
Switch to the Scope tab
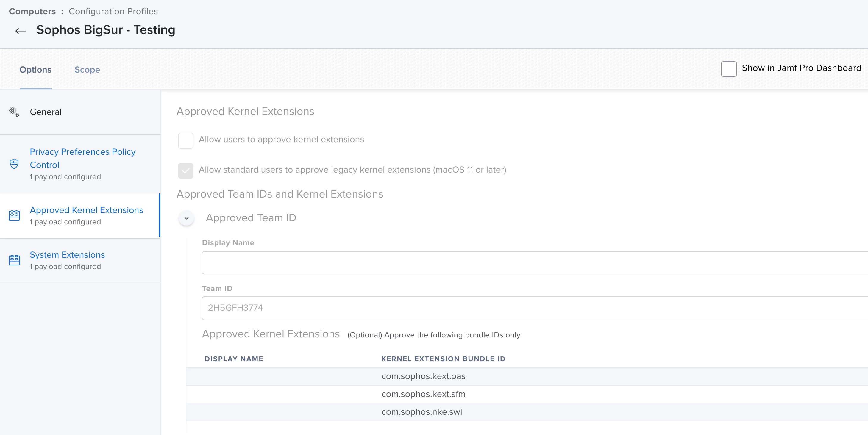click(87, 70)
